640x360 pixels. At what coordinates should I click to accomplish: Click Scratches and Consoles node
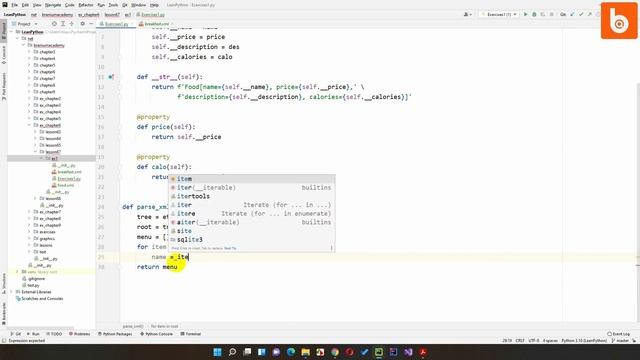tap(39, 298)
